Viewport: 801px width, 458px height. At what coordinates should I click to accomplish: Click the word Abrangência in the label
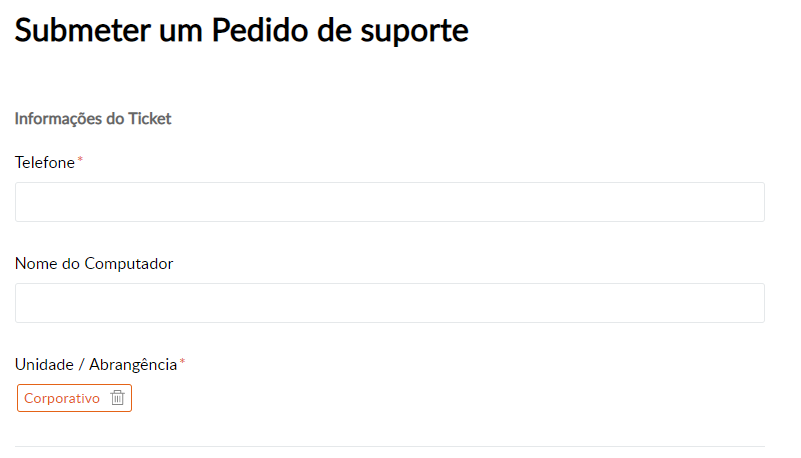(133, 364)
